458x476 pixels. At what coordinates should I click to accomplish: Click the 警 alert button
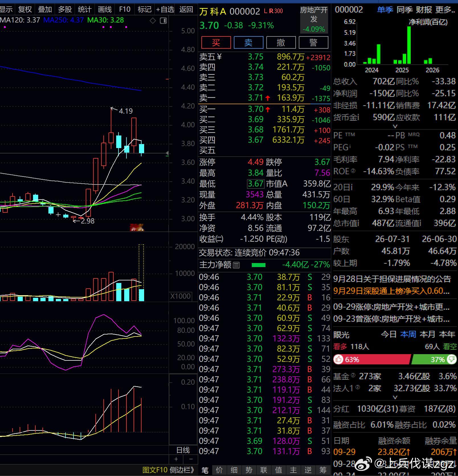tap(313, 43)
